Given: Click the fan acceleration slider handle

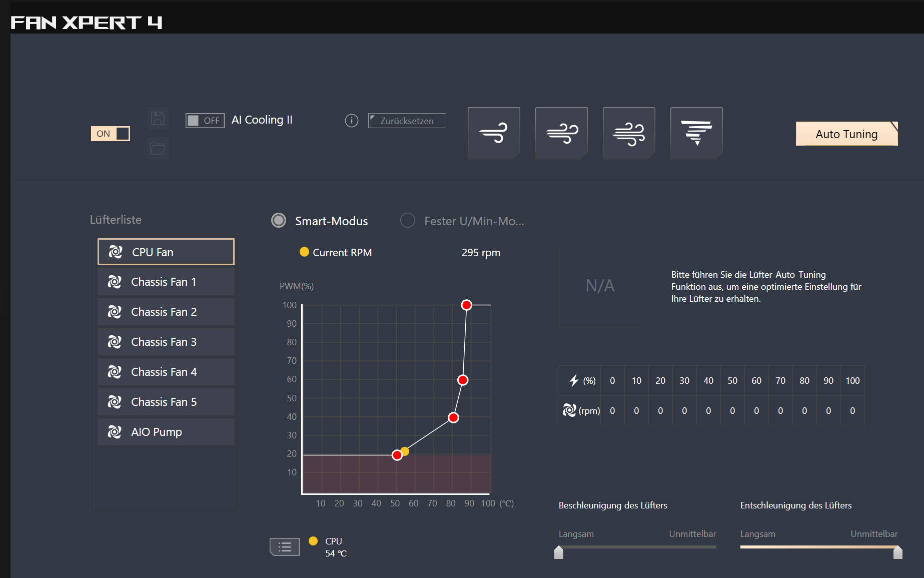Looking at the screenshot, I should coord(559,552).
